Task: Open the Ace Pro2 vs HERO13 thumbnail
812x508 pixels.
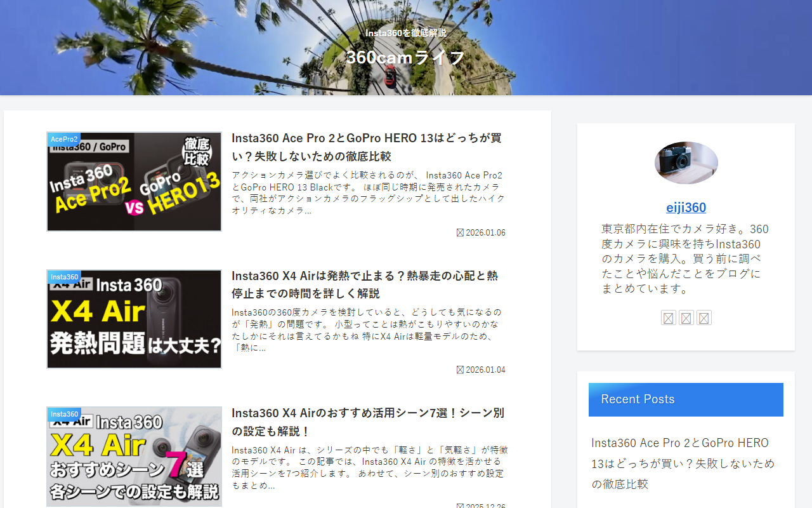Action: click(x=134, y=182)
